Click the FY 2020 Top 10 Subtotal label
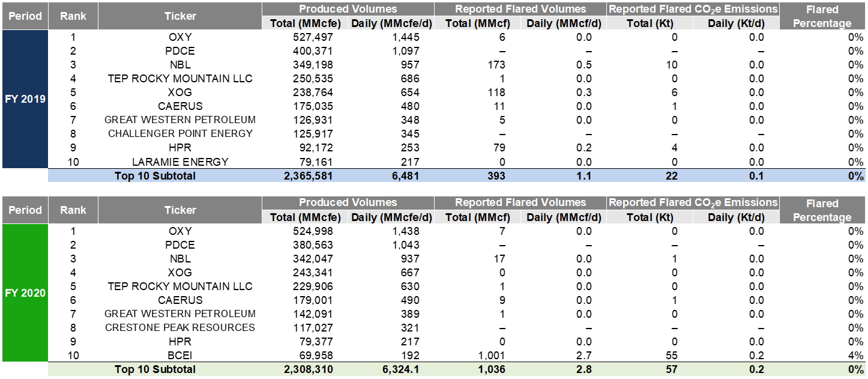Screen dimensions: 868x379 [x=155, y=369]
